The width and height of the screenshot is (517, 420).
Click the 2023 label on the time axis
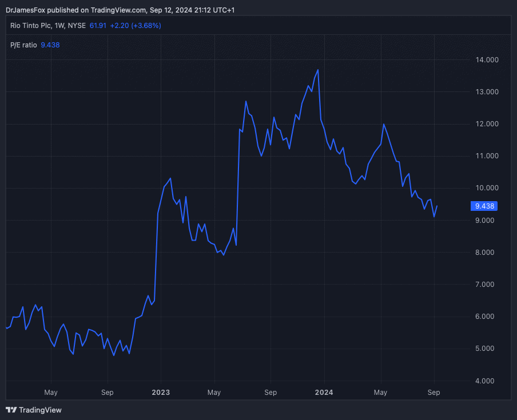click(x=160, y=393)
